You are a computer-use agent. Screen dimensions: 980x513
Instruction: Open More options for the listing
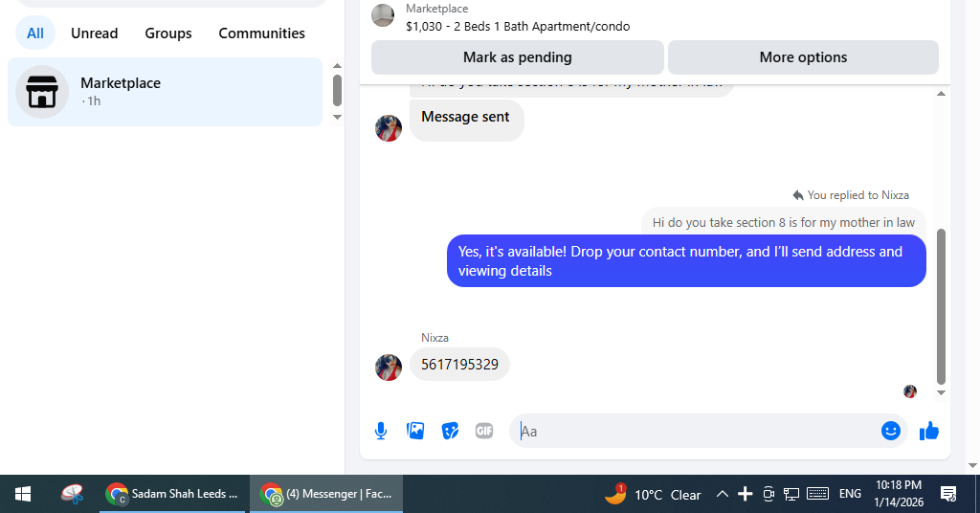[x=803, y=57]
